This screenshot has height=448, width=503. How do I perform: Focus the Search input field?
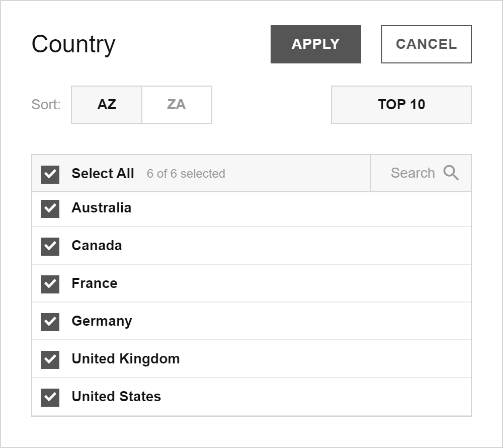tap(412, 173)
